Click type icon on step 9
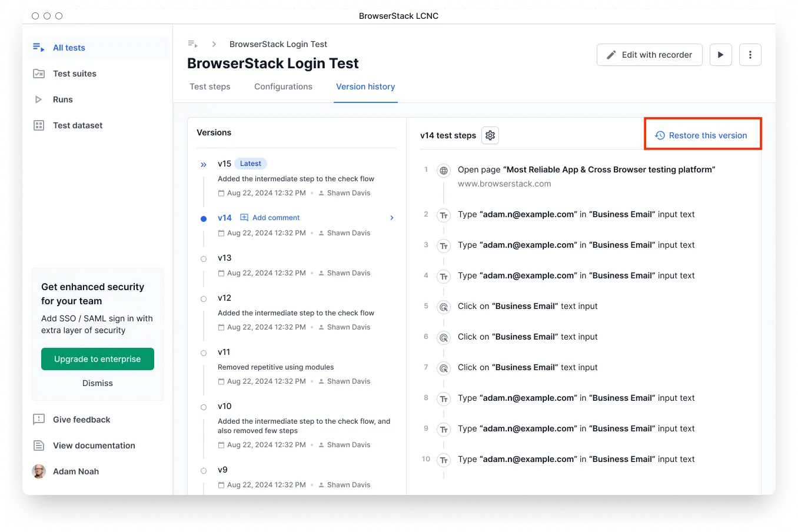This screenshot has width=798, height=532. (x=444, y=430)
